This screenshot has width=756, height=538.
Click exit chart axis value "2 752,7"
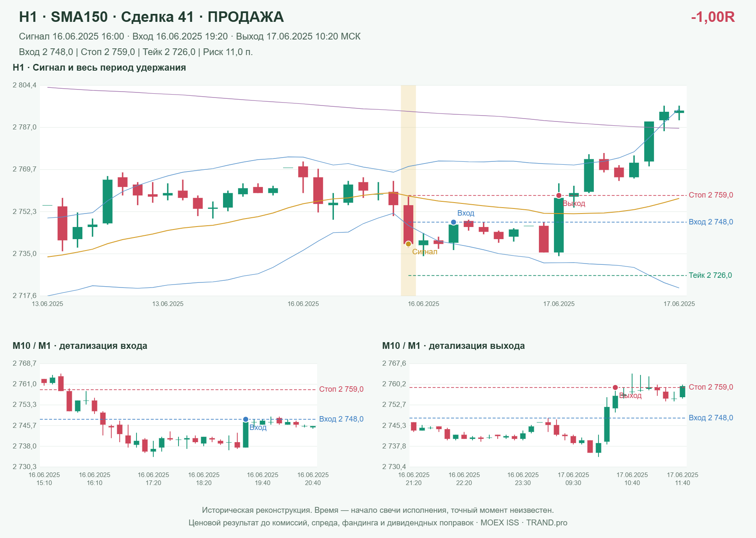point(394,405)
